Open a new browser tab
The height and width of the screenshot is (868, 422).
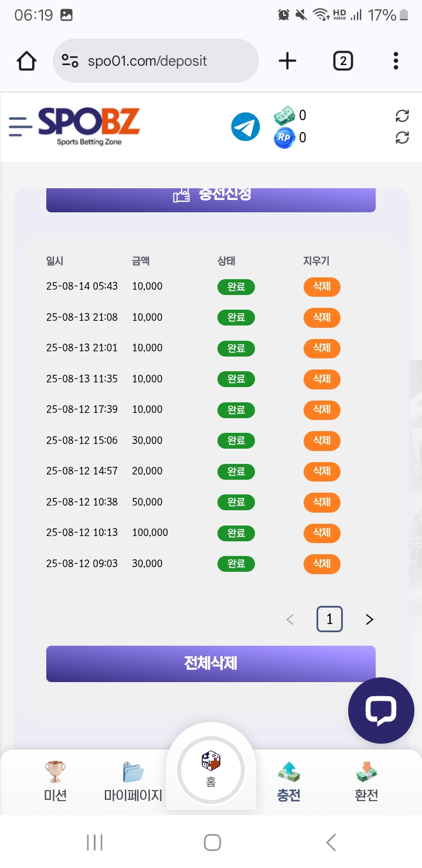(287, 61)
